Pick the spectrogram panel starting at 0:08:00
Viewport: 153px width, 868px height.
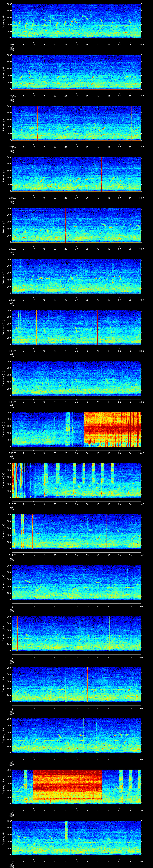(x=77, y=378)
